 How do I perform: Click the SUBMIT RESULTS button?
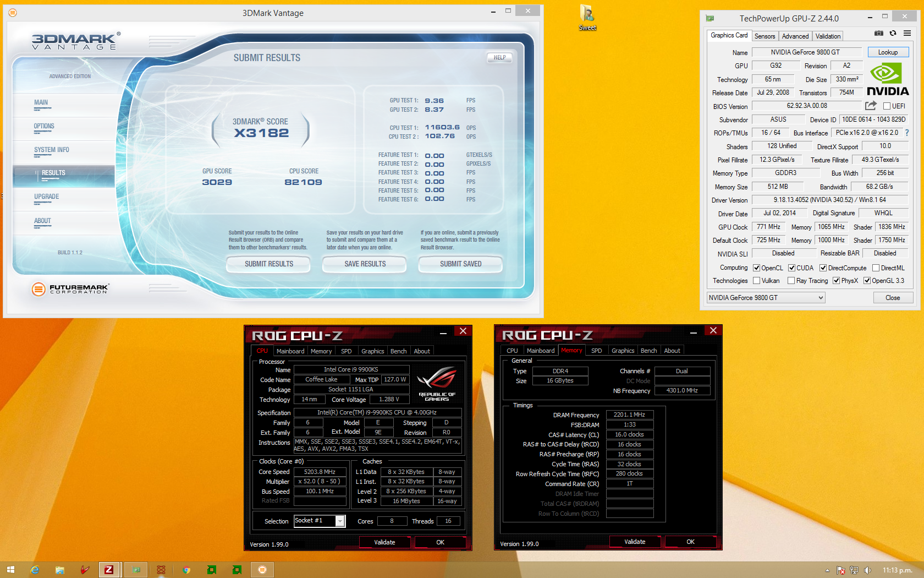[x=268, y=264]
